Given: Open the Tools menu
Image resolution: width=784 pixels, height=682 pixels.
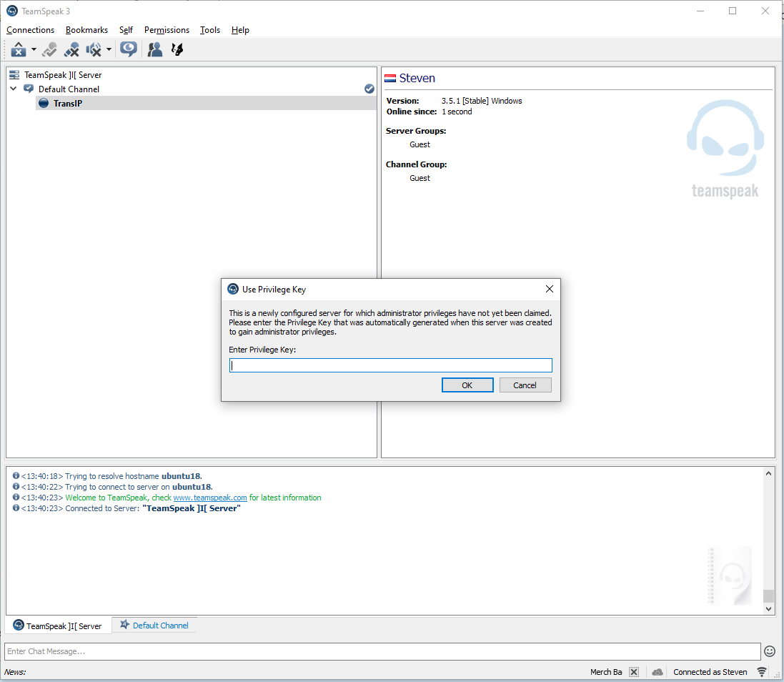Looking at the screenshot, I should [210, 30].
